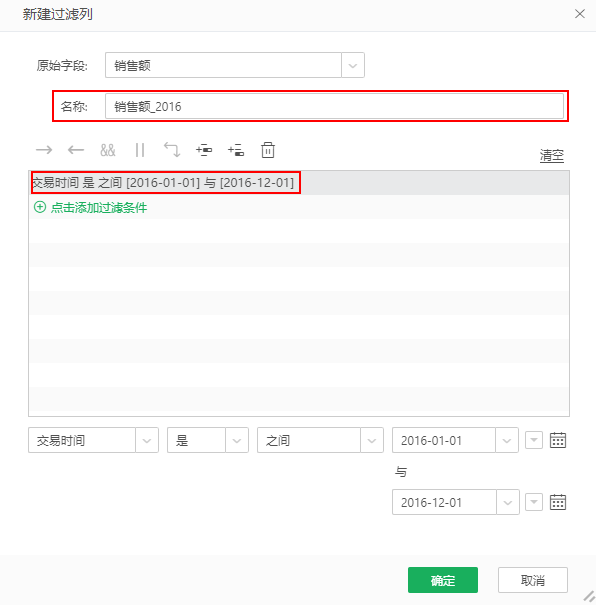This screenshot has width=596, height=605.
Task: Click the right arrow indent icon
Action: 44,150
